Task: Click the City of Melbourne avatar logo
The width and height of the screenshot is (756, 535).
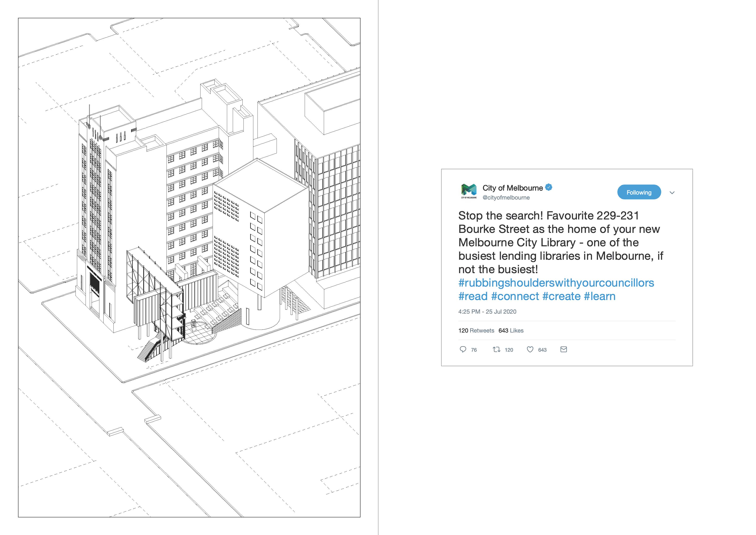Action: [x=469, y=191]
